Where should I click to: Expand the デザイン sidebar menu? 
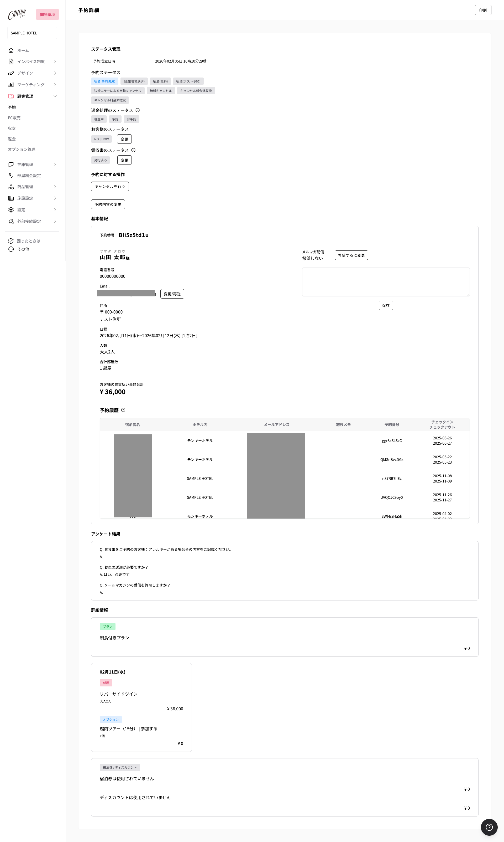tap(55, 73)
